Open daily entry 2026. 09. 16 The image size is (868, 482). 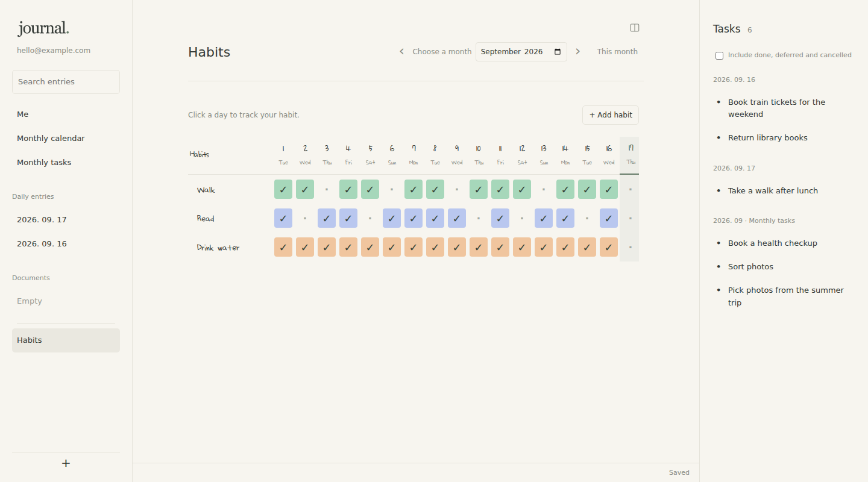click(66, 244)
